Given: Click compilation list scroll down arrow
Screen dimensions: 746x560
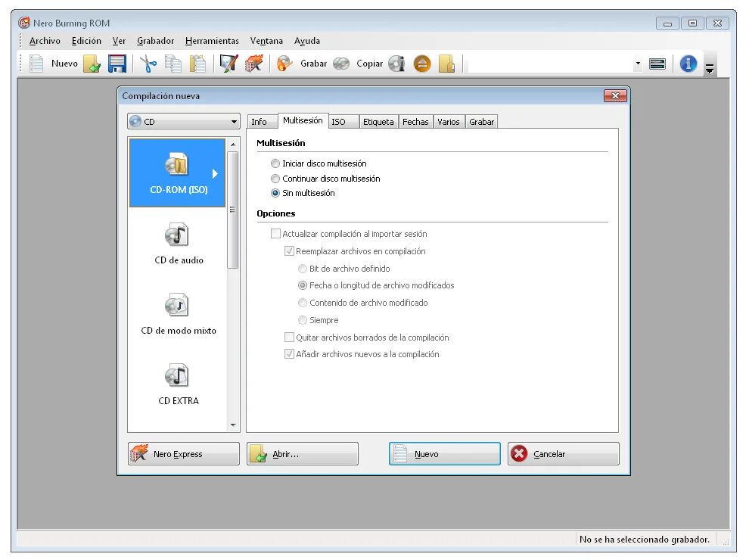Looking at the screenshot, I should click(233, 425).
